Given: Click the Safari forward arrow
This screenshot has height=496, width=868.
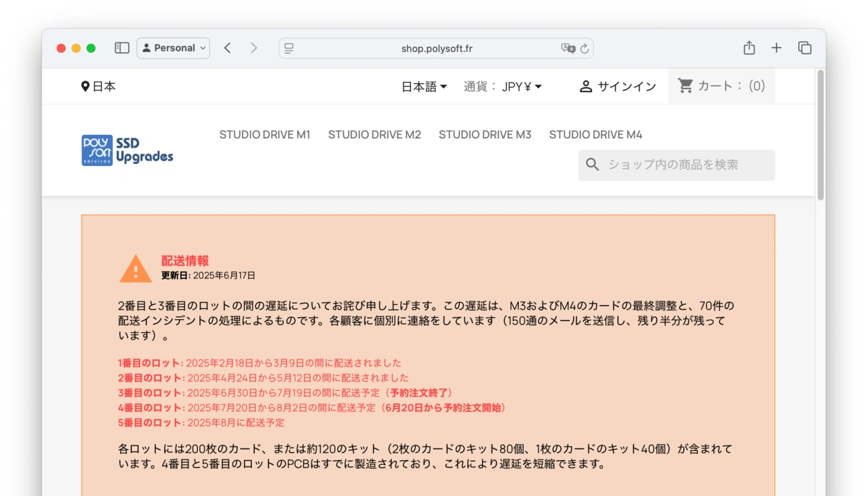Looking at the screenshot, I should 254,48.
